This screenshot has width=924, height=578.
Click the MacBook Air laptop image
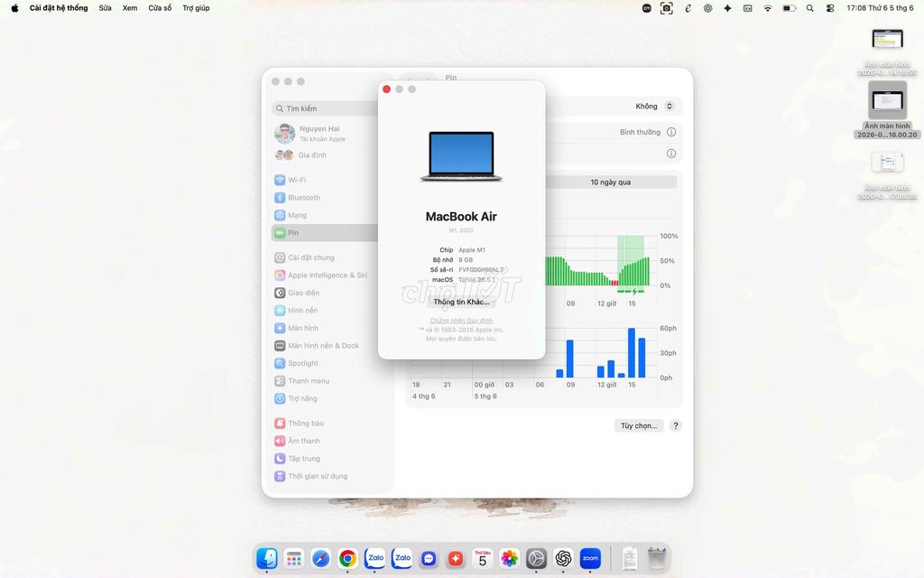tap(461, 156)
